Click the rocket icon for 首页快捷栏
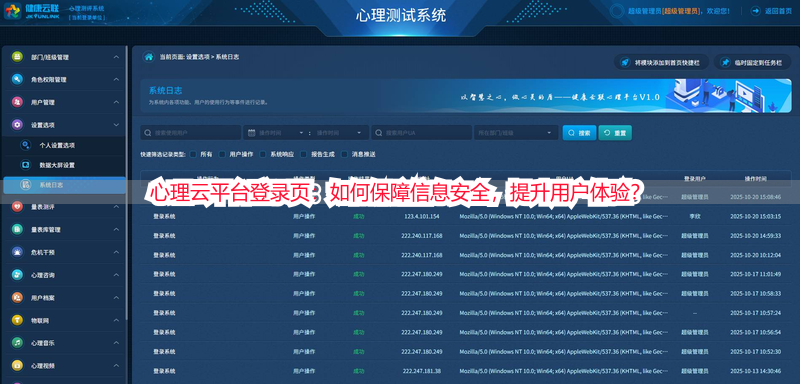Image resolution: width=800 pixels, height=384 pixels. (624, 62)
